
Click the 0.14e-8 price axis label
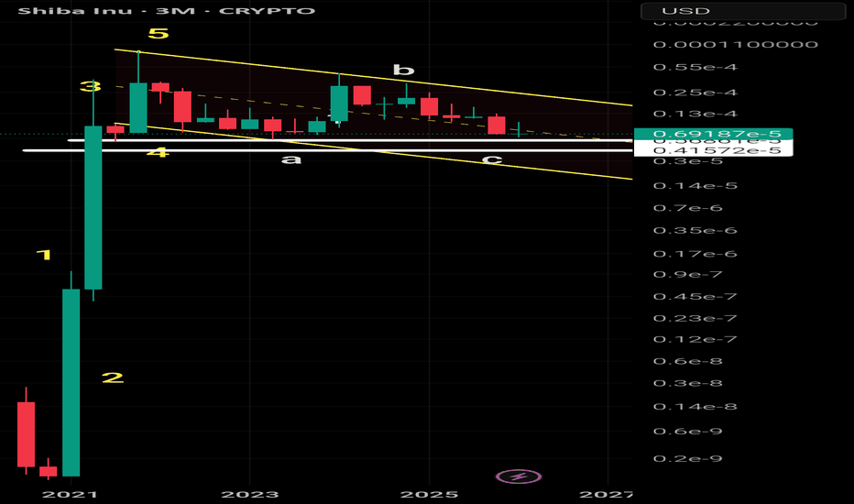(695, 407)
